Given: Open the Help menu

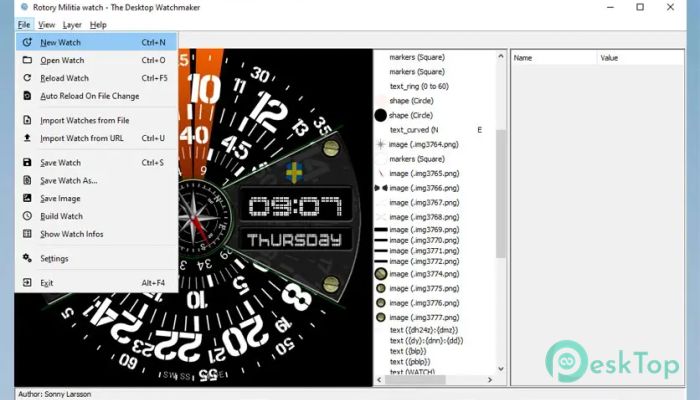Looking at the screenshot, I should tap(98, 25).
